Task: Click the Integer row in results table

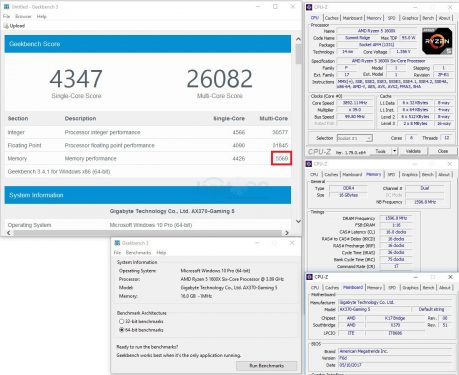Action: click(x=148, y=132)
